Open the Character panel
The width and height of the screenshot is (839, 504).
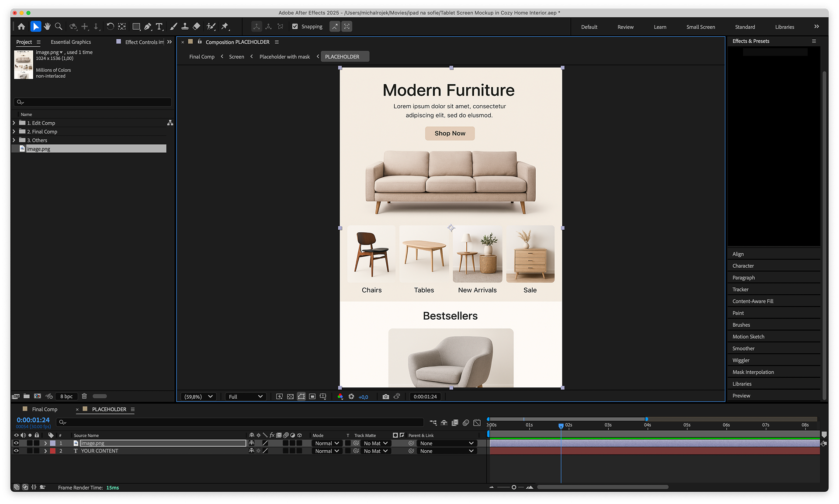[743, 266]
